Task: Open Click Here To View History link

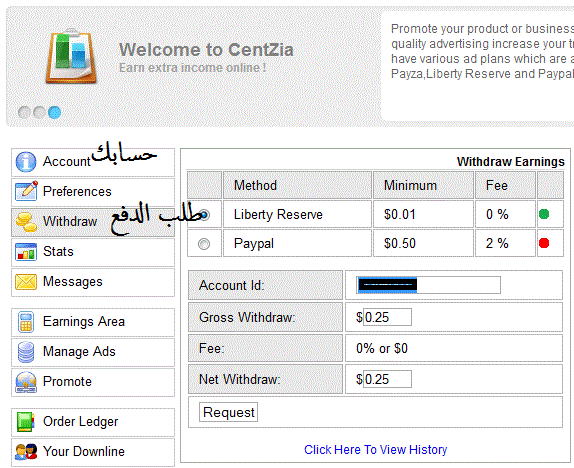Action: point(376,450)
